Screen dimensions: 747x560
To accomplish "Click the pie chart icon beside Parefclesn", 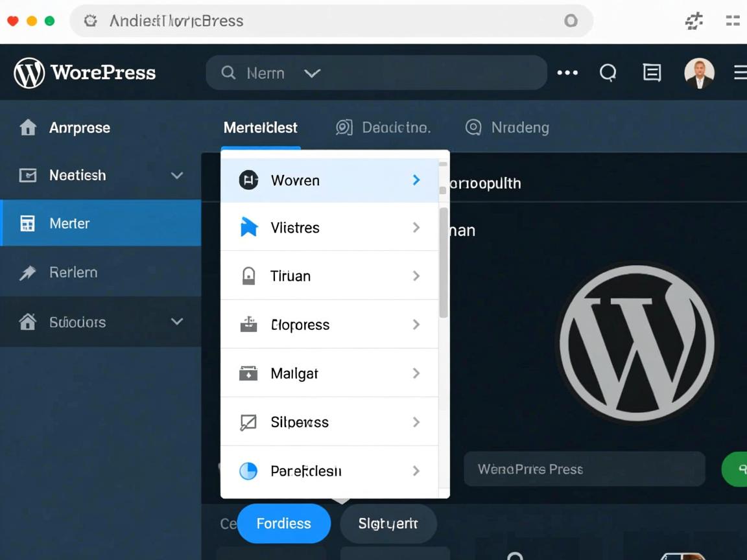I will [248, 471].
